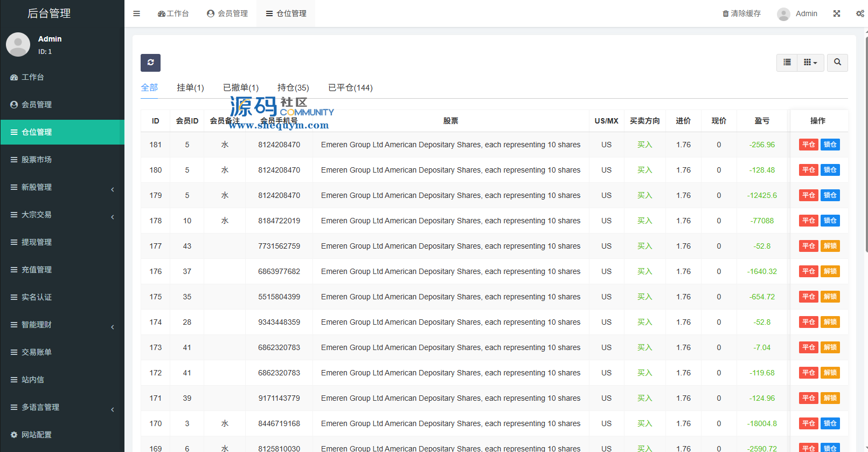
Task: Toggle the list view icon
Action: pyautogui.click(x=787, y=63)
